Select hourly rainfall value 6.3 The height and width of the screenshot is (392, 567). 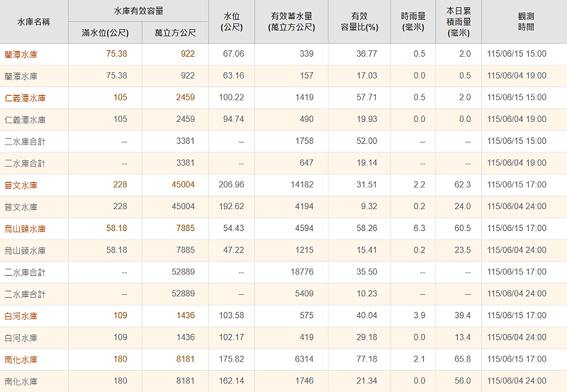(x=420, y=228)
